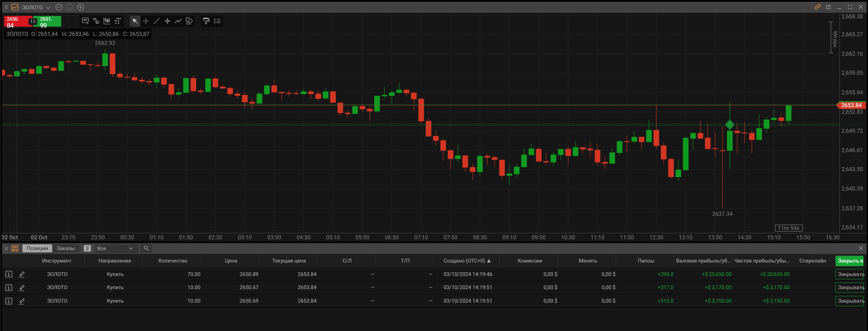Open the candlestick chart type selector
Viewport: 868px width, 331px height.
pos(107,21)
